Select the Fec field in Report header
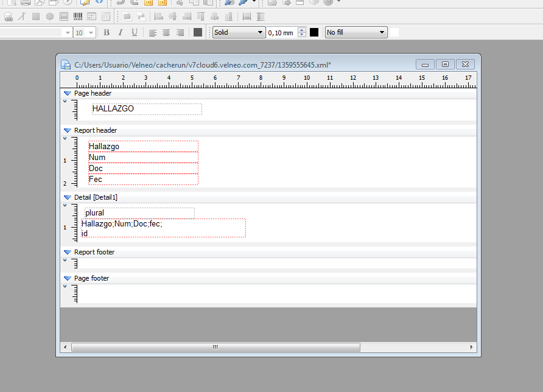This screenshot has width=543, height=392. pos(144,180)
